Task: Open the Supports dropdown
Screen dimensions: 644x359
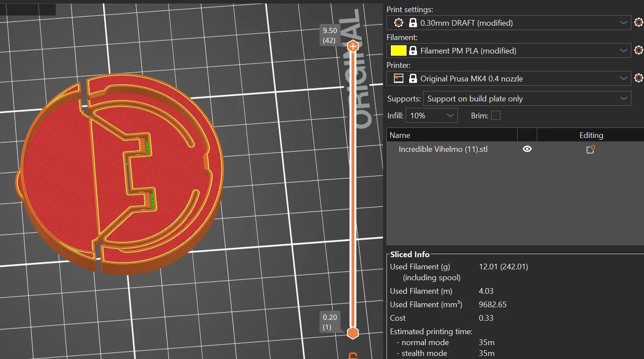Action: (x=527, y=98)
